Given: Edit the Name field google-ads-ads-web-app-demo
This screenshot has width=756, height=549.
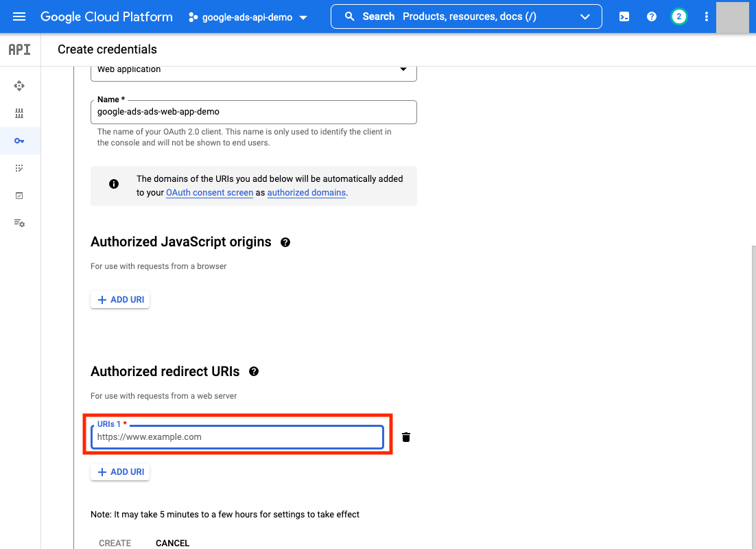Looking at the screenshot, I should [x=254, y=112].
